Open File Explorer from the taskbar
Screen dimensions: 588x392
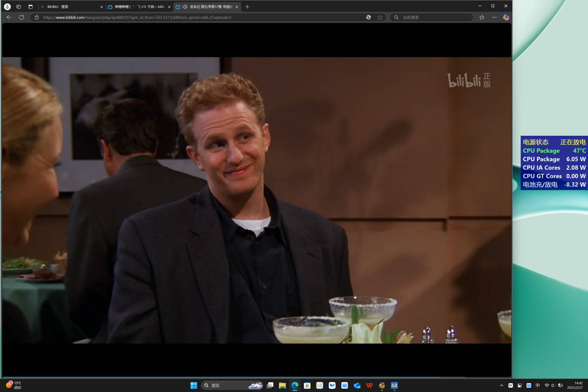(282, 385)
